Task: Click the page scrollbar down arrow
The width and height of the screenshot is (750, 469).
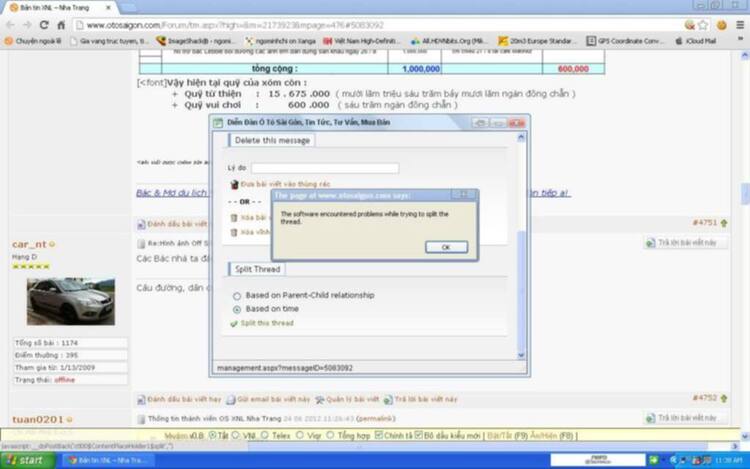Action: [x=745, y=436]
